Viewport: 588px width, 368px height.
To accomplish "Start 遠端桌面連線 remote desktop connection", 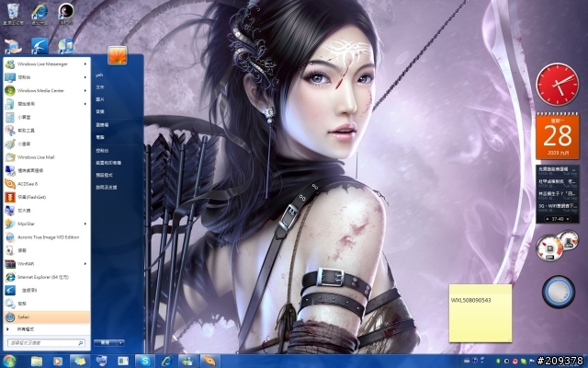I will coord(47,170).
